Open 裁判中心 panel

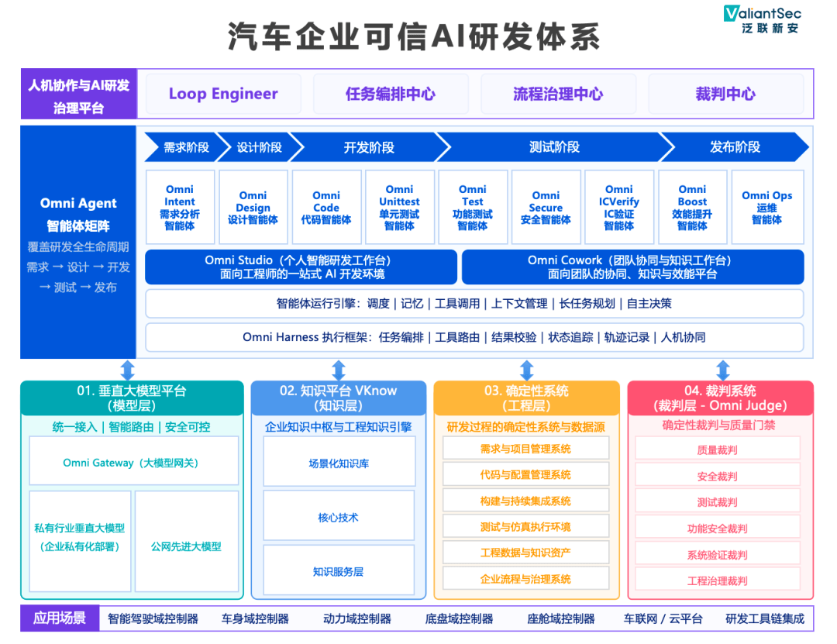click(726, 94)
